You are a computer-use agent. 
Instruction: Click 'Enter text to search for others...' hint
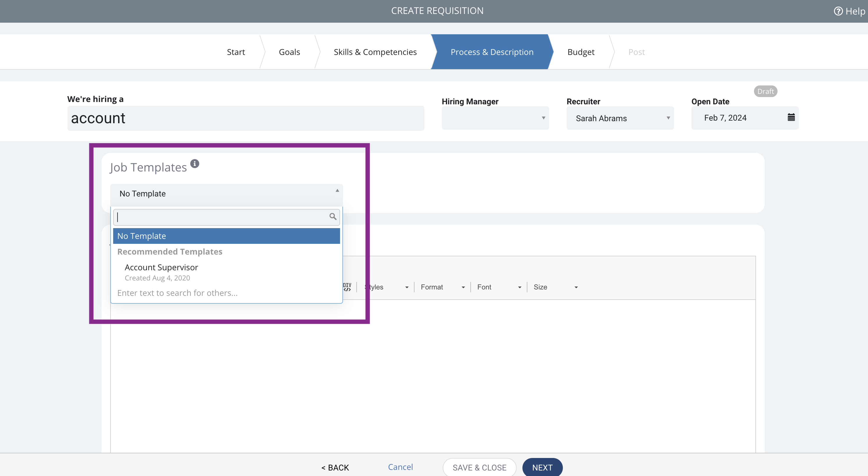click(x=177, y=293)
